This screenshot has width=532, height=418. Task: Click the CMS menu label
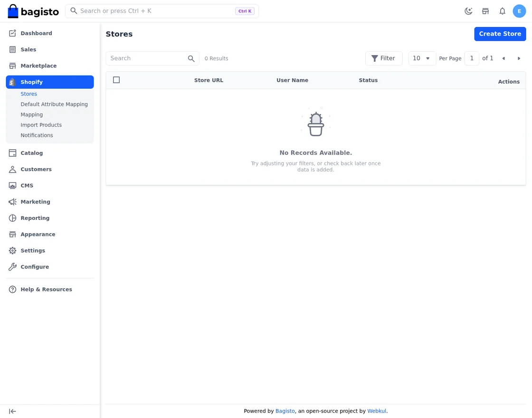click(x=27, y=186)
